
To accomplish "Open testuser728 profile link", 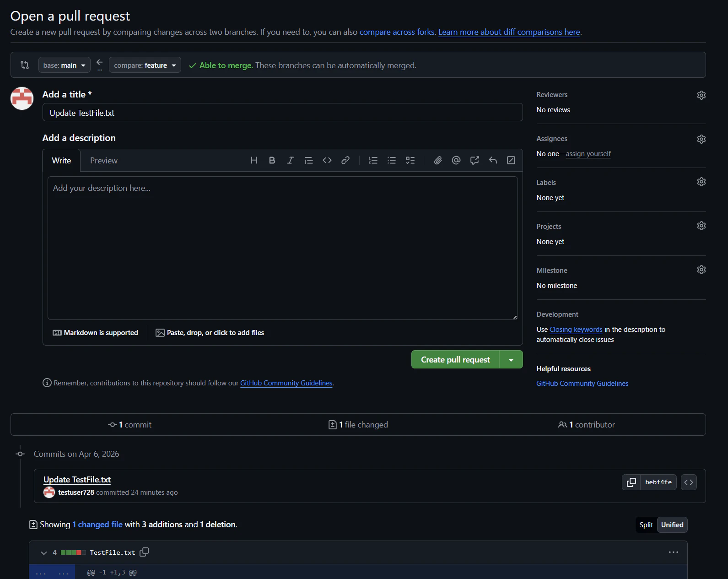I will (x=76, y=492).
